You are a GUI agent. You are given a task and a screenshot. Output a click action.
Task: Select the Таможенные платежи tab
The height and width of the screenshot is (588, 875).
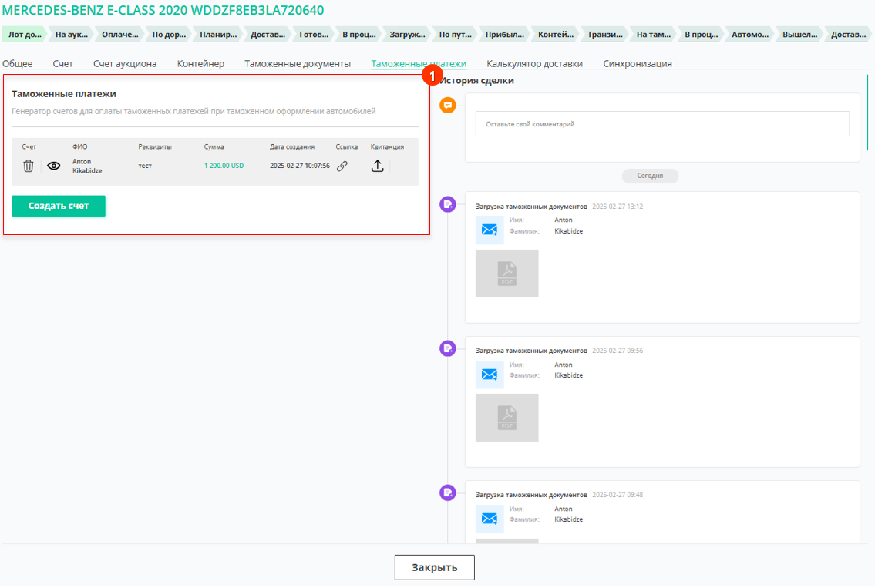coord(419,64)
